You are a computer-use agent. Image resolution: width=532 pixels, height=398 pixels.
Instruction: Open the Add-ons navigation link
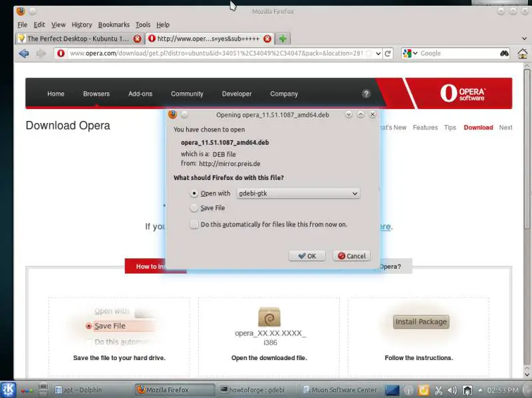click(140, 94)
